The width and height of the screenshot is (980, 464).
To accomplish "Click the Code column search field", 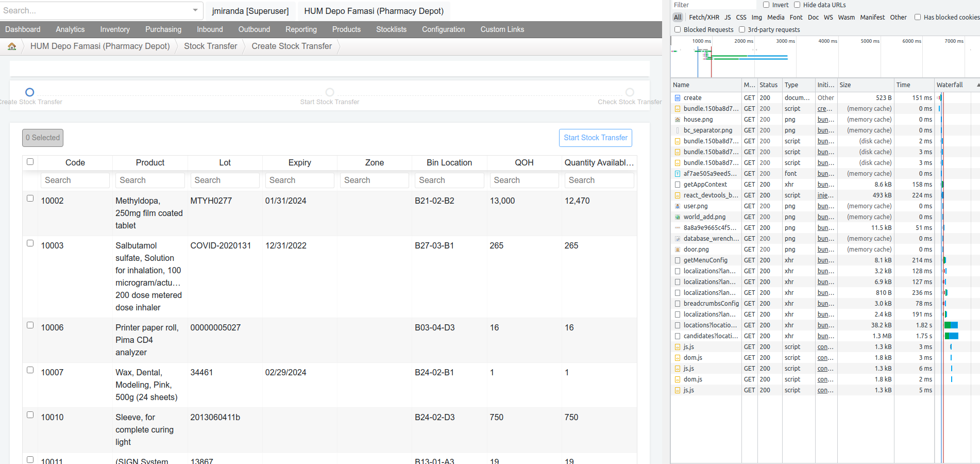I will pyautogui.click(x=75, y=180).
